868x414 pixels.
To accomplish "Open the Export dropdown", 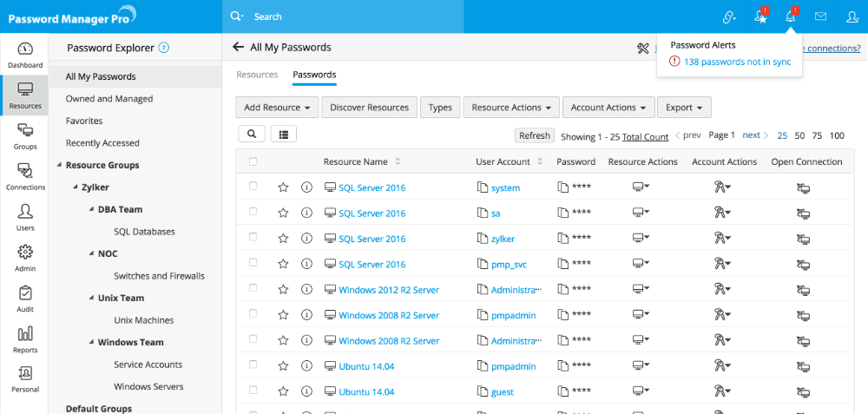I will point(684,108).
